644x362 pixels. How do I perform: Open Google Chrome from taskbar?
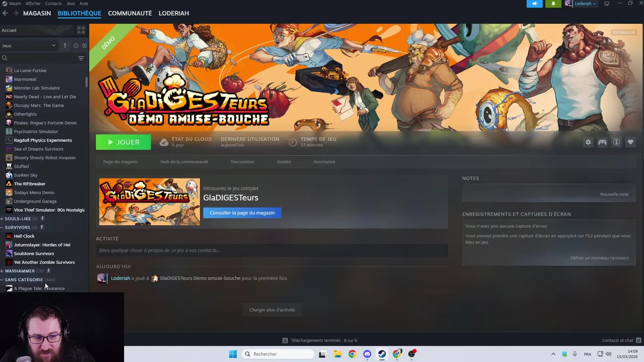pyautogui.click(x=352, y=354)
